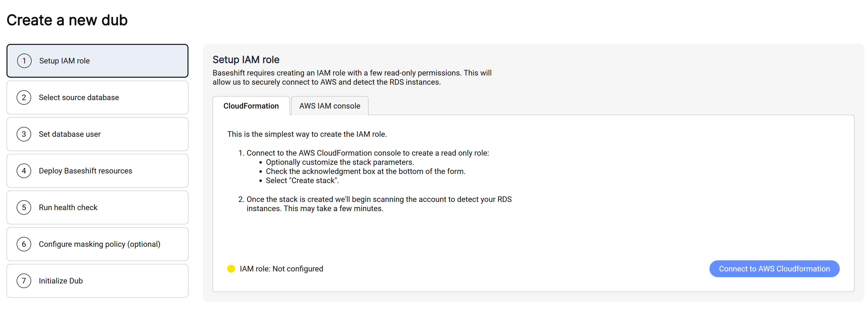The image size is (868, 317).
Task: Click the step 5 number circle
Action: pos(24,208)
